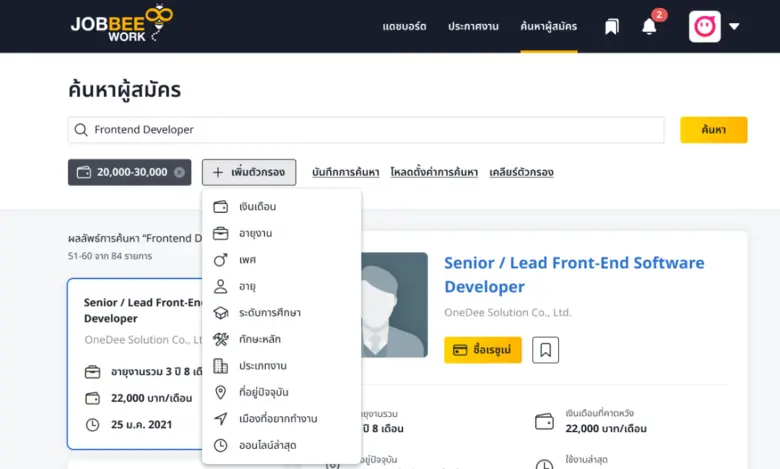Click the yellow ค้นหา search button
This screenshot has width=780, height=469.
tap(713, 130)
